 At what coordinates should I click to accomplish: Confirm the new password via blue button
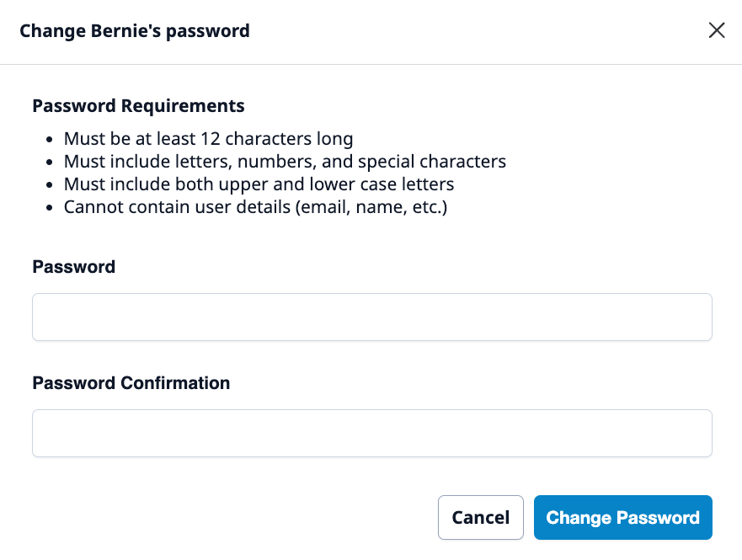622,517
